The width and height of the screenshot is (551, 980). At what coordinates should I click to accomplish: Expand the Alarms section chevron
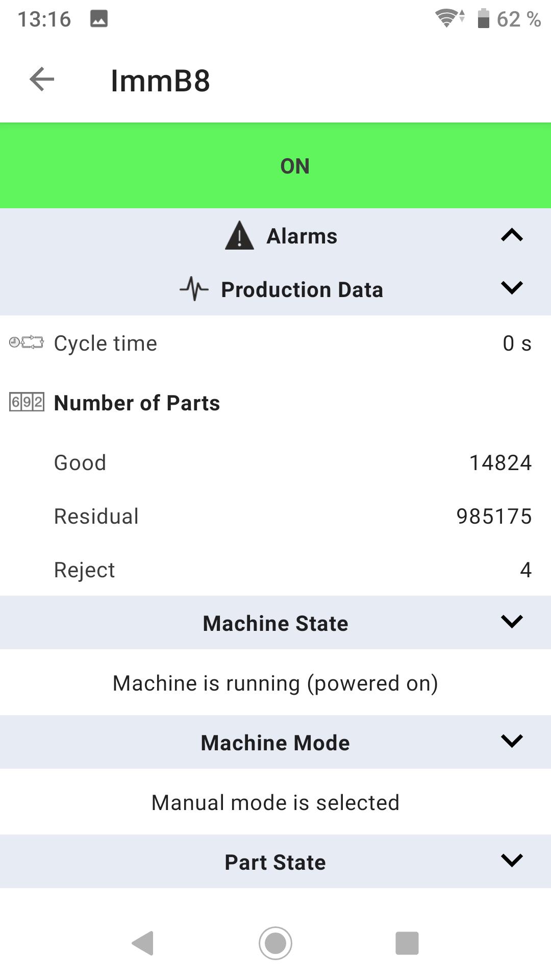point(512,235)
